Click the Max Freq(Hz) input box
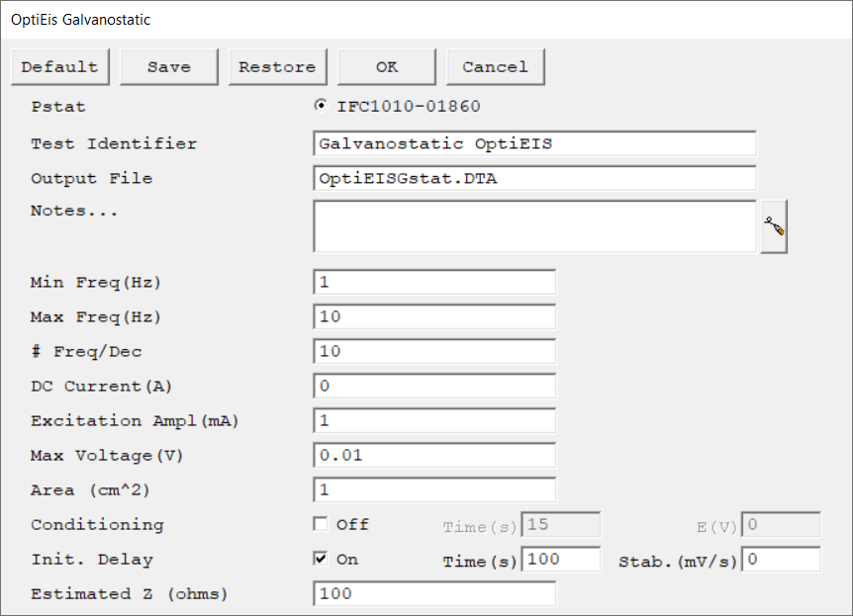The height and width of the screenshot is (616, 853). coord(433,316)
